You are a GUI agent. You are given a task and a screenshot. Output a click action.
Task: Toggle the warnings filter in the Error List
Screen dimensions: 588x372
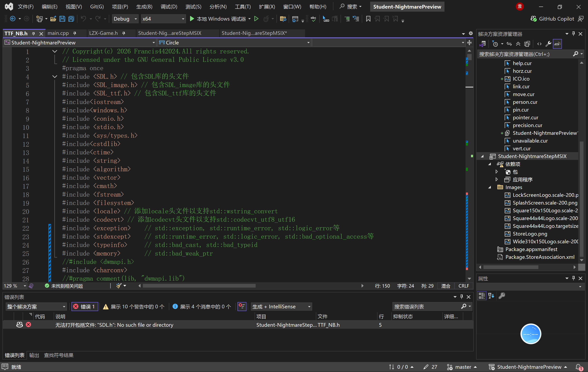coord(134,307)
